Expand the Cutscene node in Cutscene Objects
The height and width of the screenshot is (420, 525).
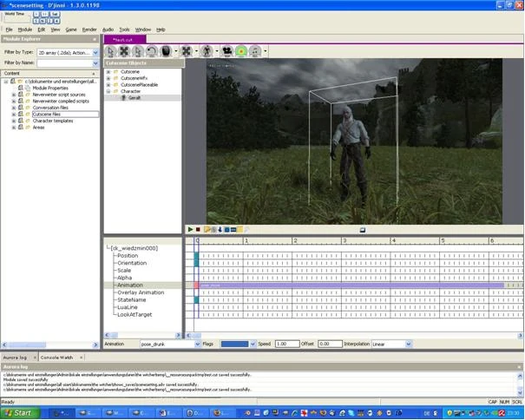(108, 72)
